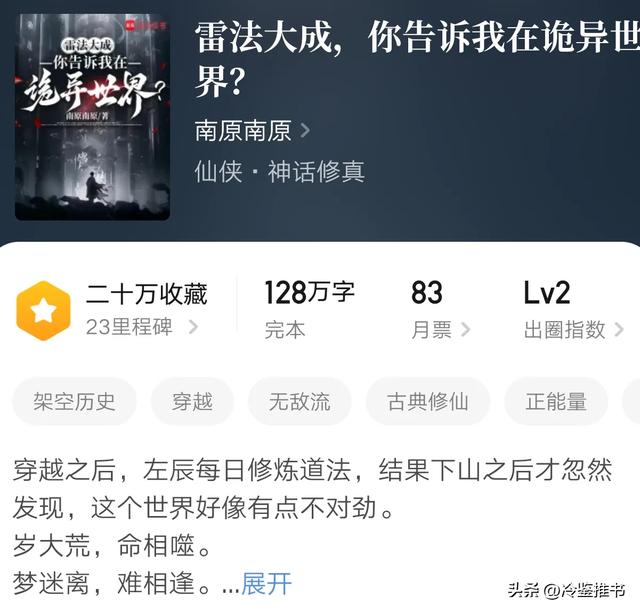Select the 架空历史 tag
This screenshot has height=613, width=640.
(x=74, y=402)
